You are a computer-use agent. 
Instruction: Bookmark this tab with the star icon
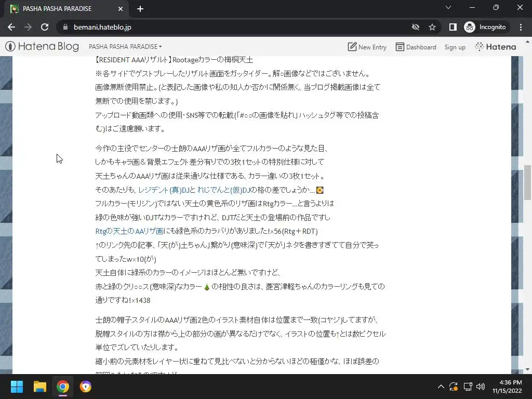[x=432, y=27]
